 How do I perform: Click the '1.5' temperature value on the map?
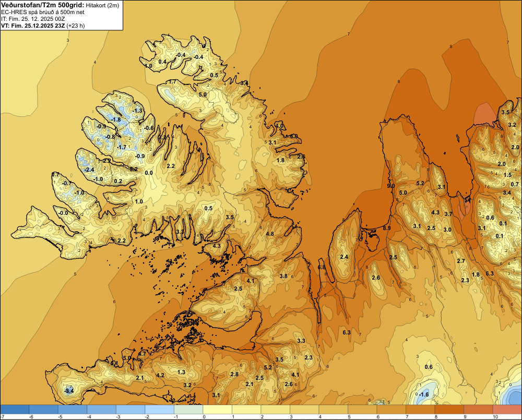click(x=507, y=175)
